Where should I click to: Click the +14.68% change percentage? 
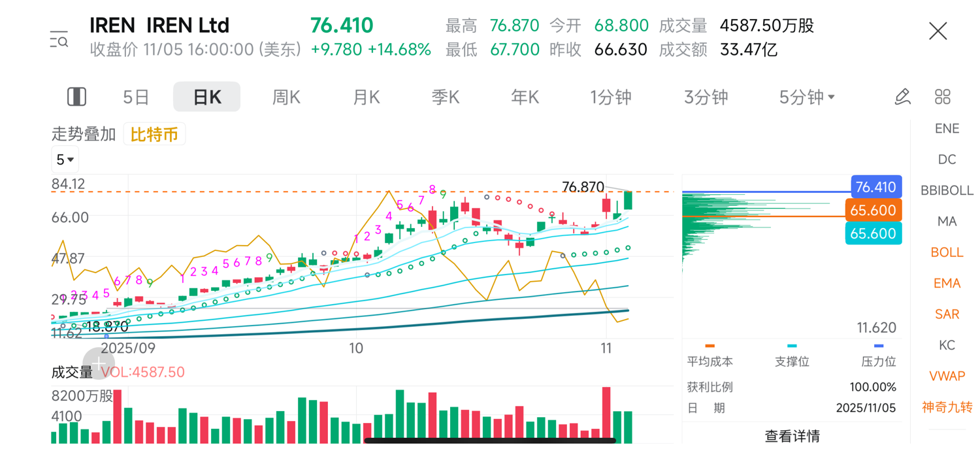click(399, 50)
